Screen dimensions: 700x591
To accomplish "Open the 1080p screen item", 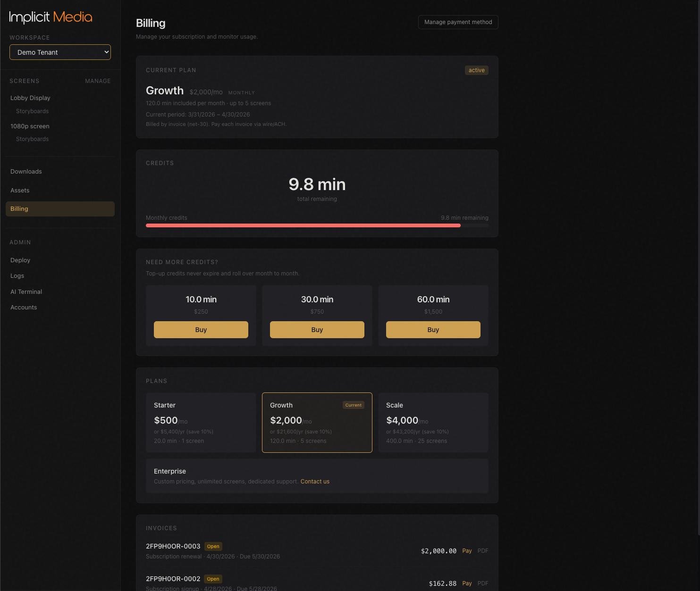I will [x=30, y=126].
